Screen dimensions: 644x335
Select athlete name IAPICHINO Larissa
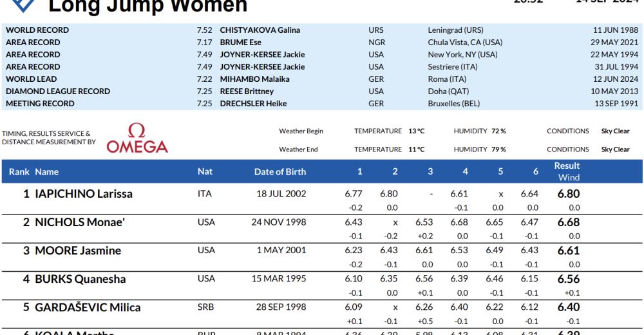point(84,194)
